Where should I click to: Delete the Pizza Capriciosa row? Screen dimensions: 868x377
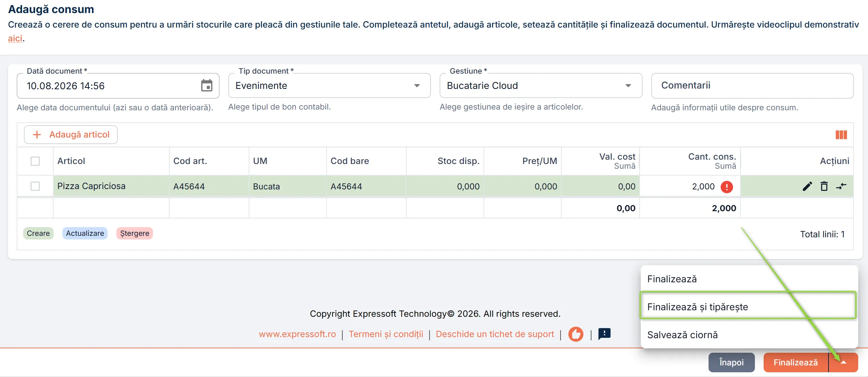pyautogui.click(x=824, y=187)
